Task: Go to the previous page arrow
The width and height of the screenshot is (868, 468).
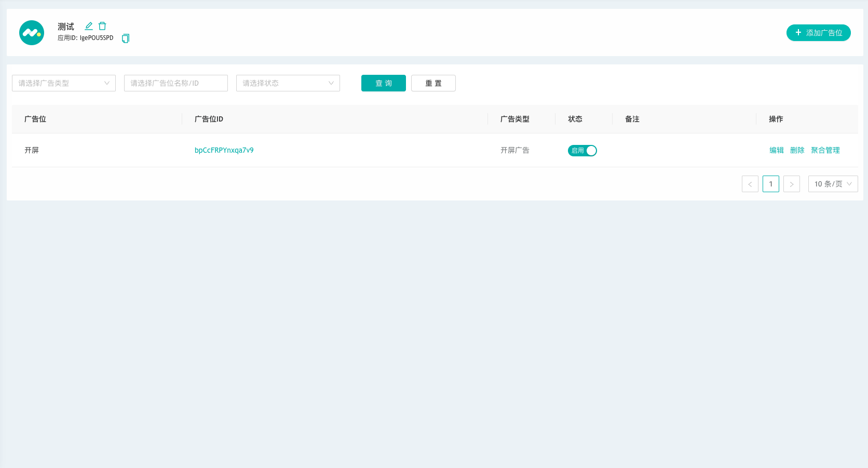Action: (x=750, y=184)
